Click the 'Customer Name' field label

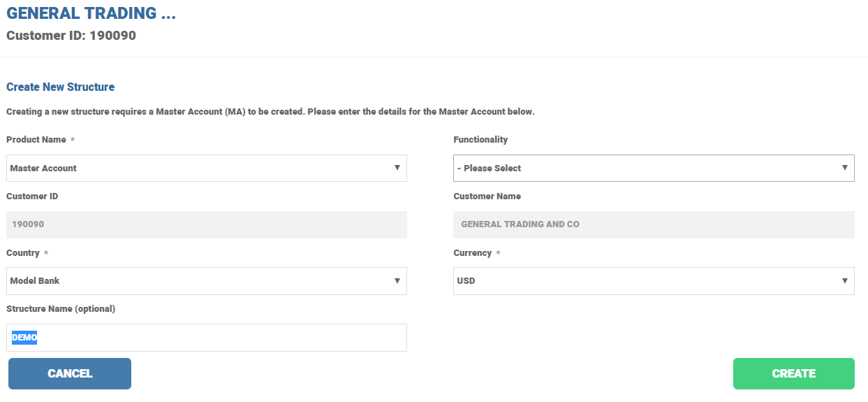tap(487, 196)
